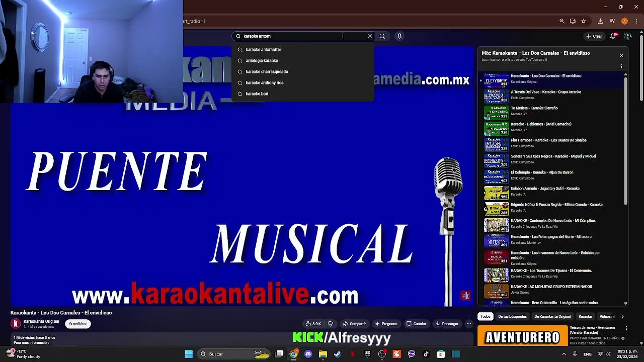Image resolution: width=644 pixels, height=362 pixels.
Task: Open the YouTube account avatar menu
Action: 627,36
